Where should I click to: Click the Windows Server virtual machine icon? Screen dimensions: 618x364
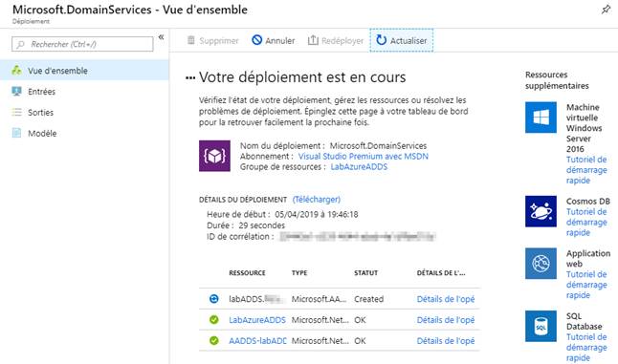click(x=541, y=118)
